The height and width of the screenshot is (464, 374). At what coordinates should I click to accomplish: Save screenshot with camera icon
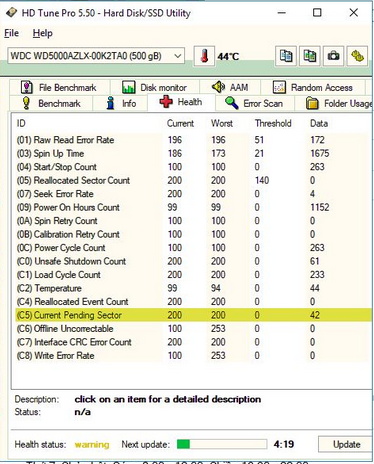point(333,56)
